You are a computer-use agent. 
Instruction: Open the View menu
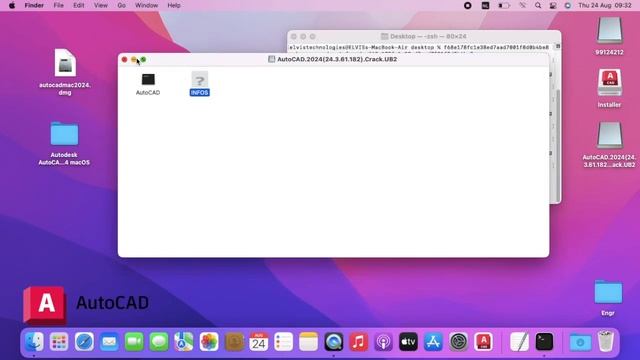click(100, 5)
